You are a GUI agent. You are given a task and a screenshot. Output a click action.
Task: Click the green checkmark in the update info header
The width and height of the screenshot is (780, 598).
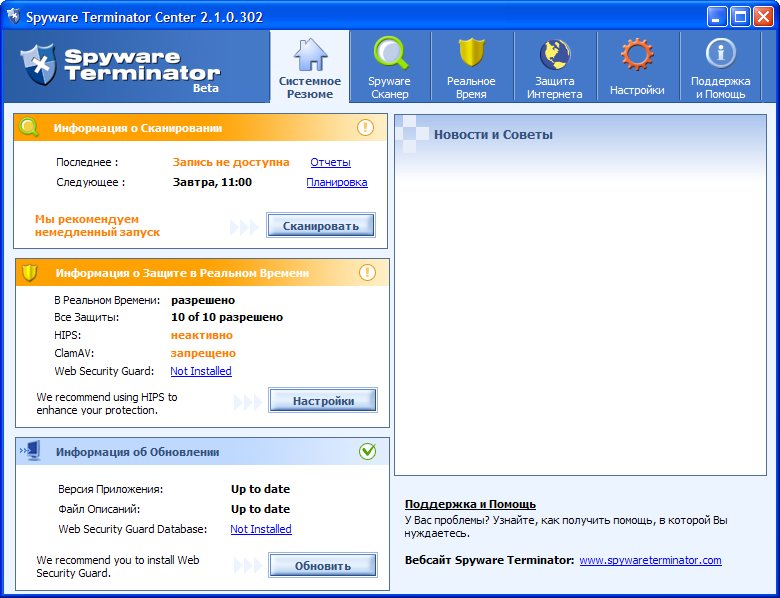click(367, 451)
